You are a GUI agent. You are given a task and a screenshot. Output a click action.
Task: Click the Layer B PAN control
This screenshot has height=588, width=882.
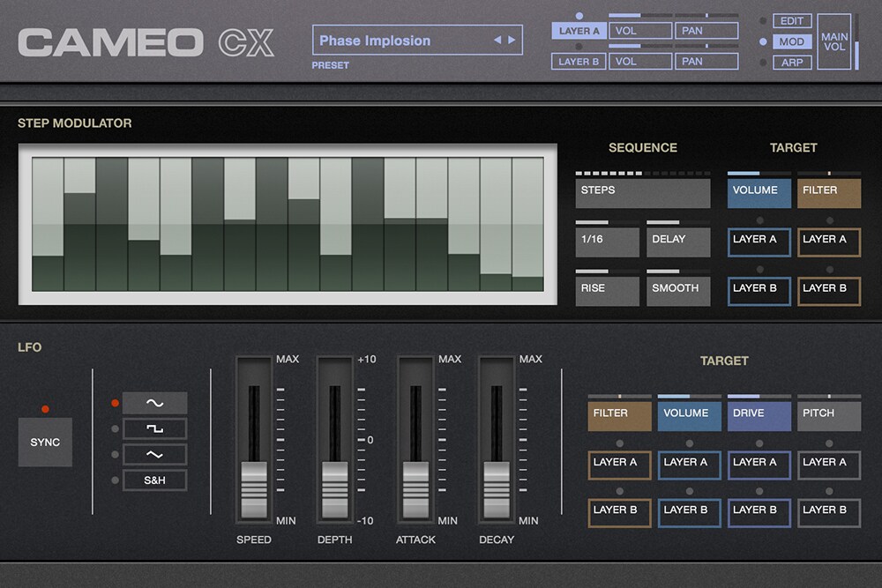706,62
